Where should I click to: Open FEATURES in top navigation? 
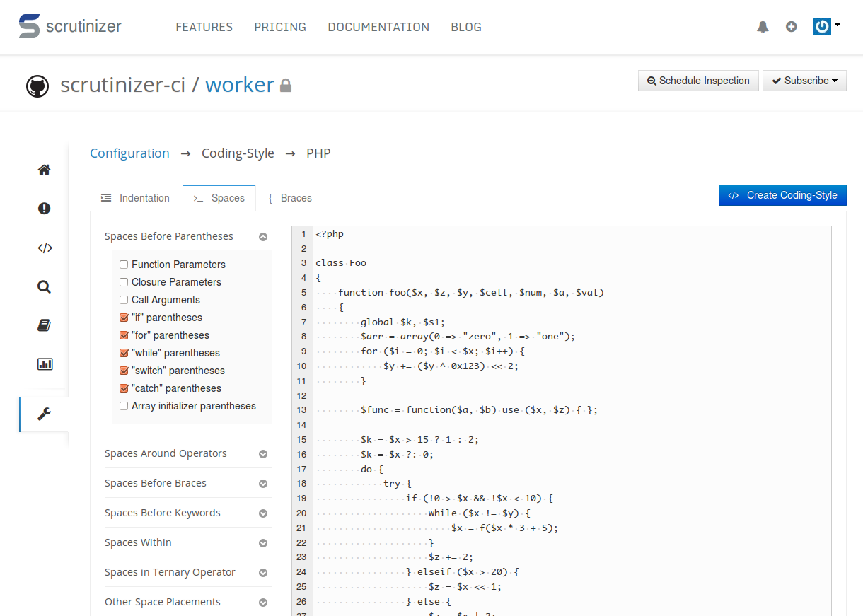click(x=204, y=27)
